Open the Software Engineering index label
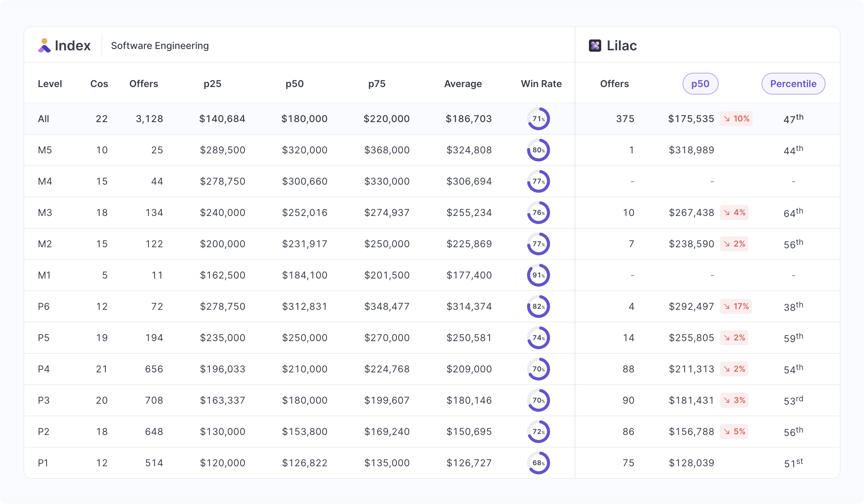This screenshot has height=504, width=864. pos(160,46)
